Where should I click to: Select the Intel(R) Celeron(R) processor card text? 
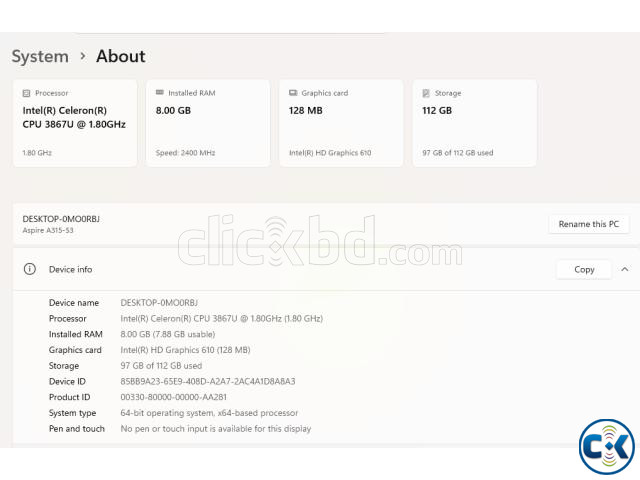point(74,117)
